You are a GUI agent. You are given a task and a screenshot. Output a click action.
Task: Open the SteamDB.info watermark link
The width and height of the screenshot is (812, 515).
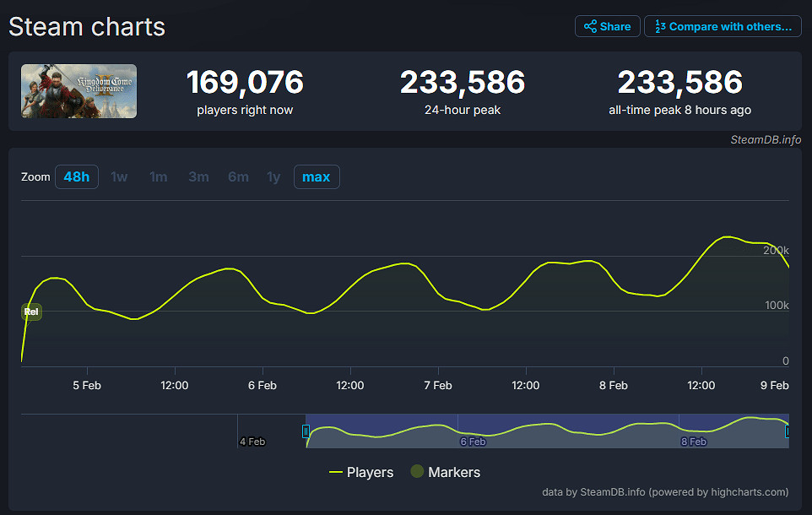click(766, 140)
